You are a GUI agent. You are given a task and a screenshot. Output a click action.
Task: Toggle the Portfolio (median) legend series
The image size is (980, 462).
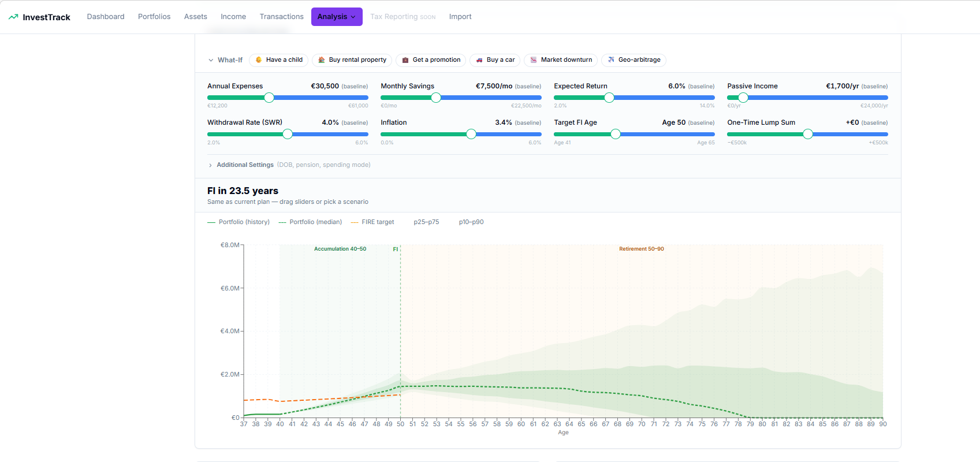tap(310, 222)
